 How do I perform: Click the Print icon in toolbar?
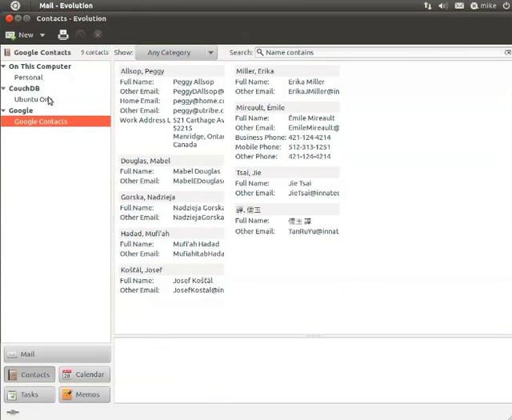click(63, 34)
